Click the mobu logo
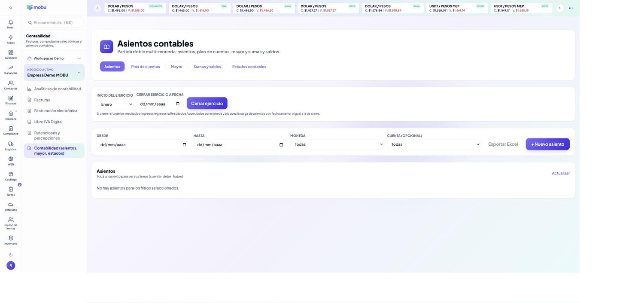 pos(36,7)
